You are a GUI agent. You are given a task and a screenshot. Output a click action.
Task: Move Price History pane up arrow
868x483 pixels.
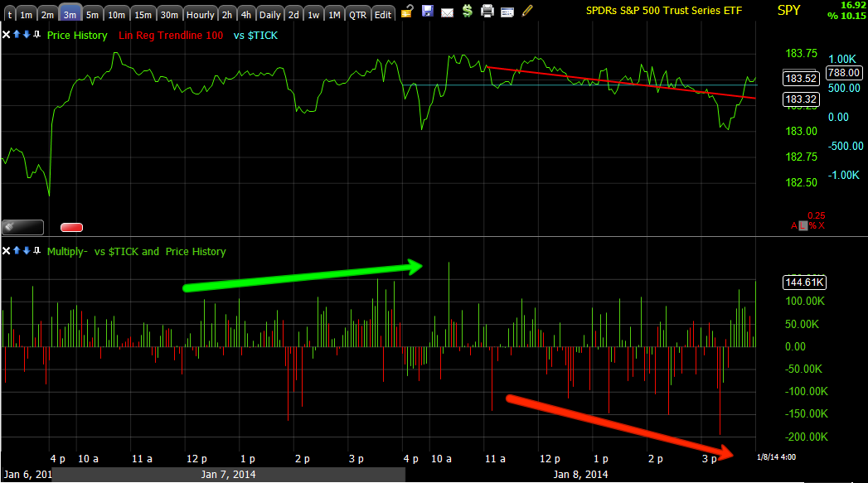pos(17,34)
